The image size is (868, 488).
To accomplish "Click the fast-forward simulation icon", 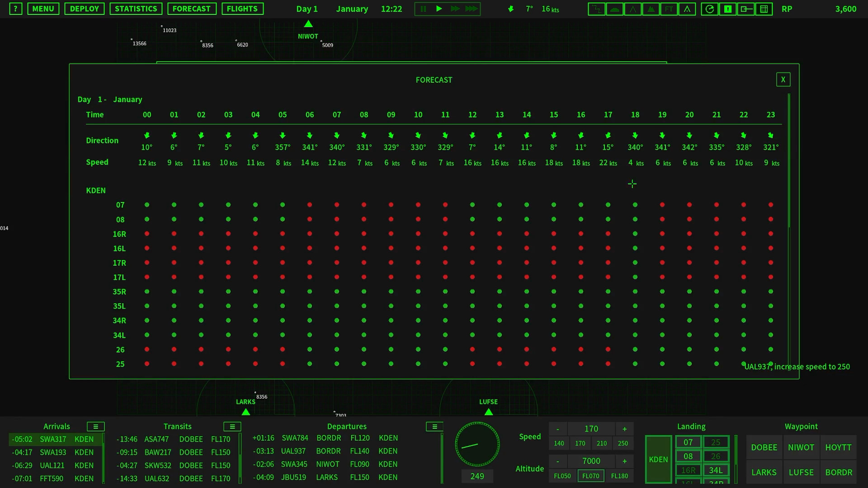I will [x=454, y=8].
